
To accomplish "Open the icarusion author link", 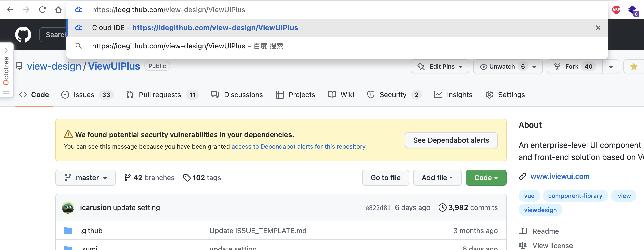I will 95,207.
